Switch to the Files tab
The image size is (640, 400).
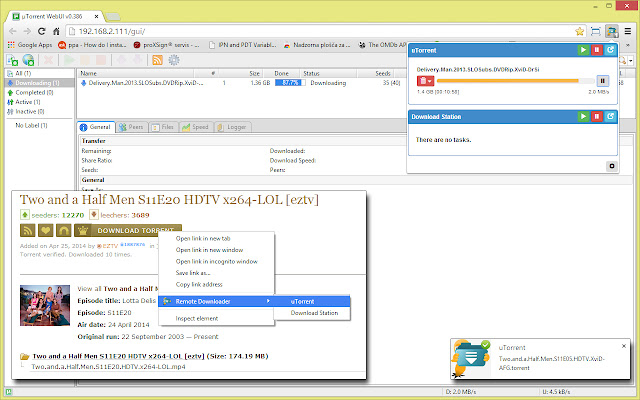coord(163,127)
